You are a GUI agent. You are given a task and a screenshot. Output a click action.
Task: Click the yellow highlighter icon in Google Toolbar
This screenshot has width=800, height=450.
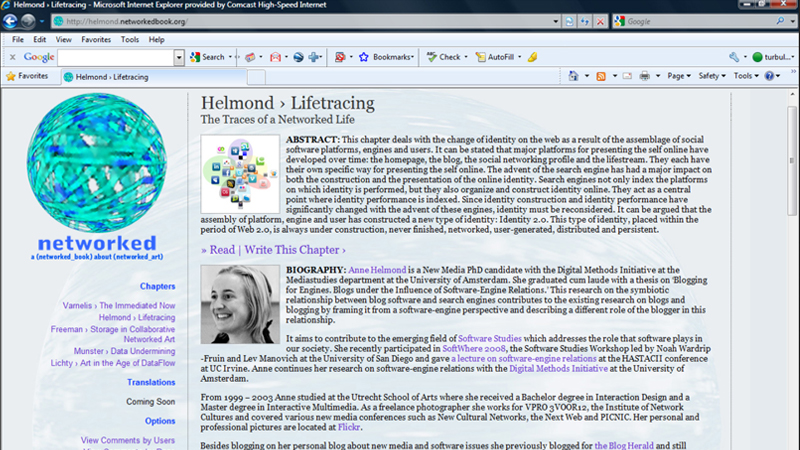coord(533,57)
